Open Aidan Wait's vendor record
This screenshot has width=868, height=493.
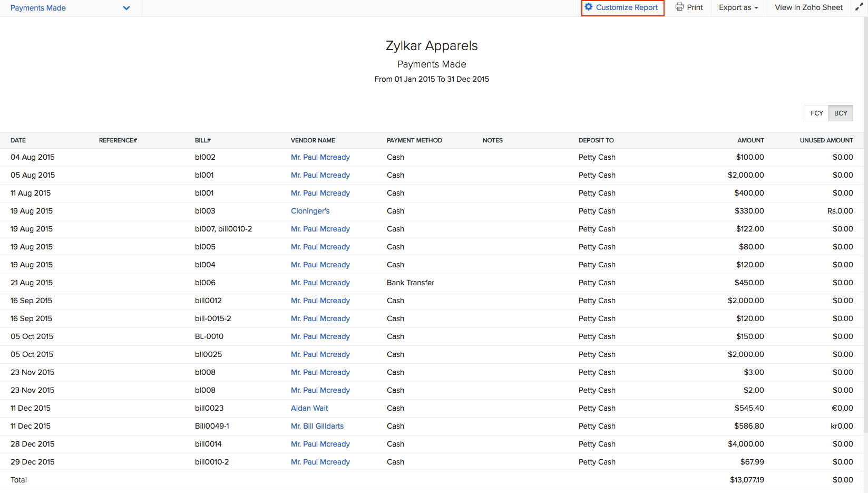pos(309,408)
